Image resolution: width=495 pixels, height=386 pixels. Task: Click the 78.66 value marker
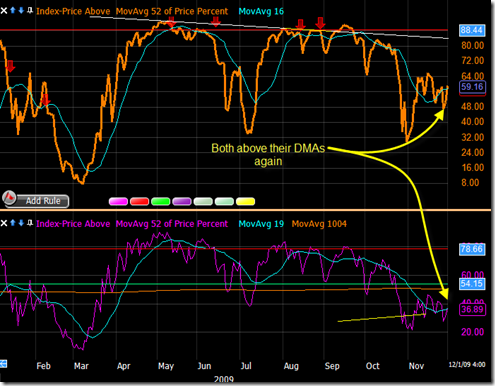pos(472,249)
